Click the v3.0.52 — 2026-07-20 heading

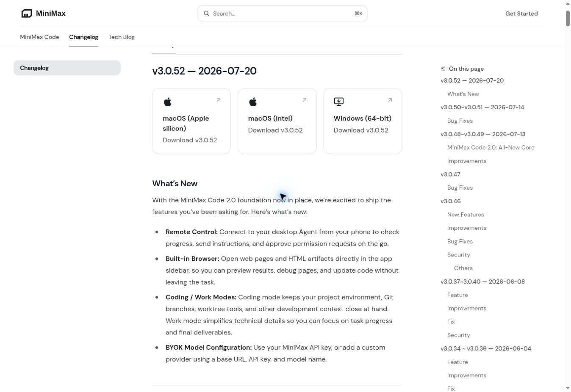pos(204,71)
